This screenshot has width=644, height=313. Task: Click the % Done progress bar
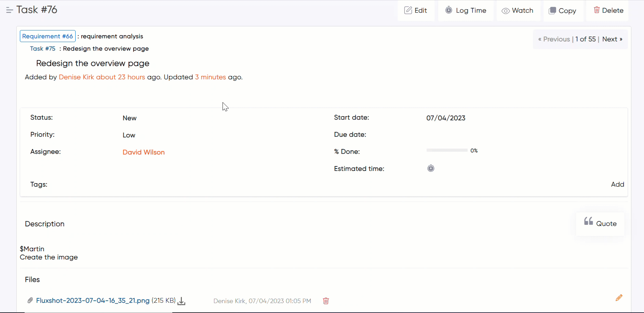click(x=447, y=150)
